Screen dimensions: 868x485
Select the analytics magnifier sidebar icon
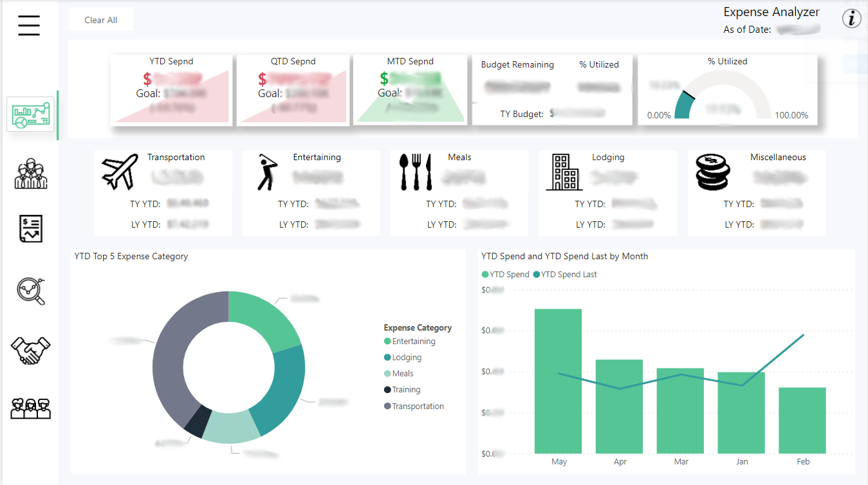30,290
